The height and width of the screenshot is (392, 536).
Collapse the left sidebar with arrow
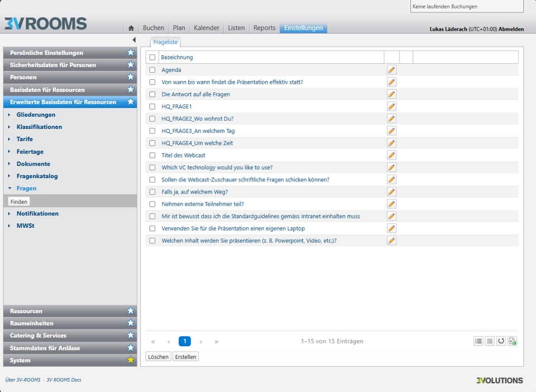tap(134, 40)
